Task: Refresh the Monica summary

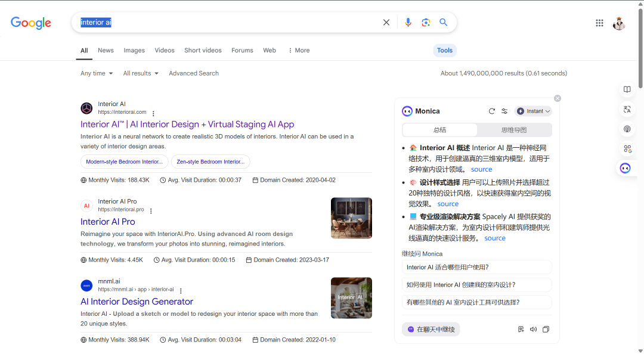Action: click(491, 111)
